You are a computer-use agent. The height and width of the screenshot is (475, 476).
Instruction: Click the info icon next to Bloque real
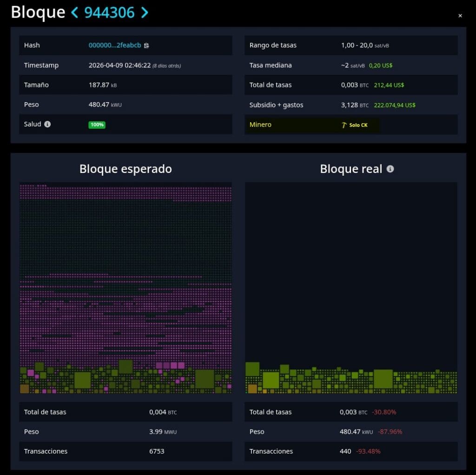[390, 169]
